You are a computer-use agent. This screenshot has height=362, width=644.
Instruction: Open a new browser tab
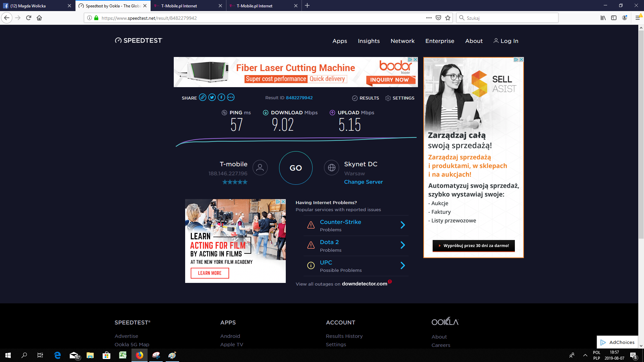[307, 6]
